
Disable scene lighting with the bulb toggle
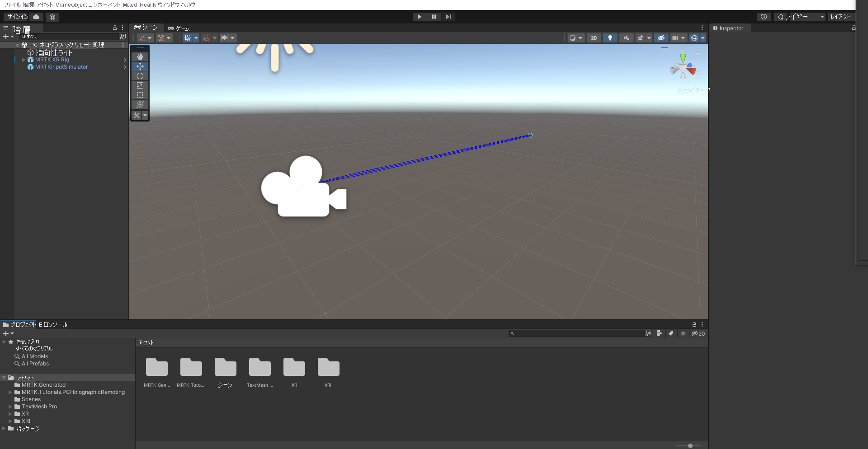click(610, 38)
